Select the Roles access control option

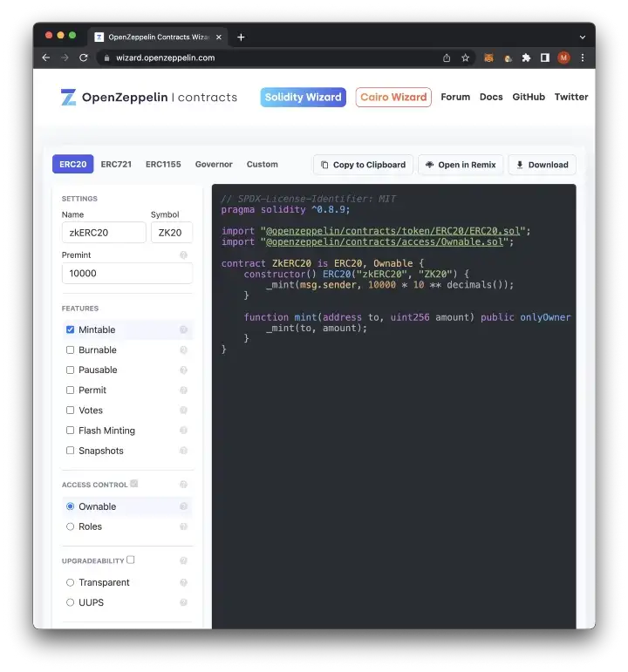tap(71, 526)
